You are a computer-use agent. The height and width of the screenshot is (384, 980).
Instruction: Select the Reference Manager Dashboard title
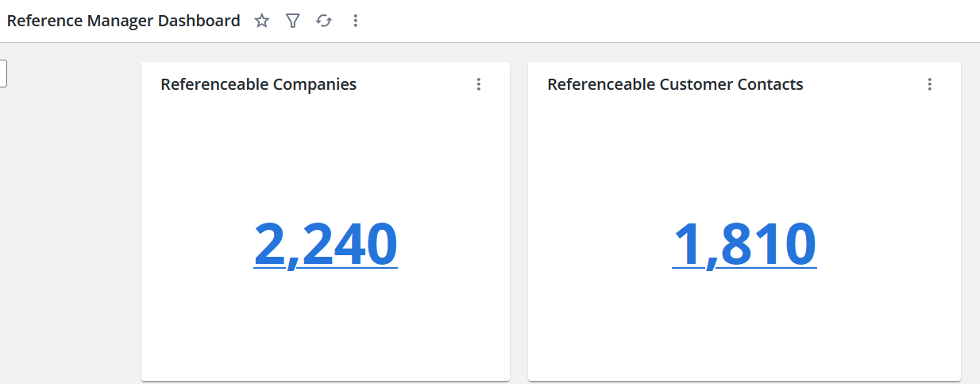pos(123,21)
